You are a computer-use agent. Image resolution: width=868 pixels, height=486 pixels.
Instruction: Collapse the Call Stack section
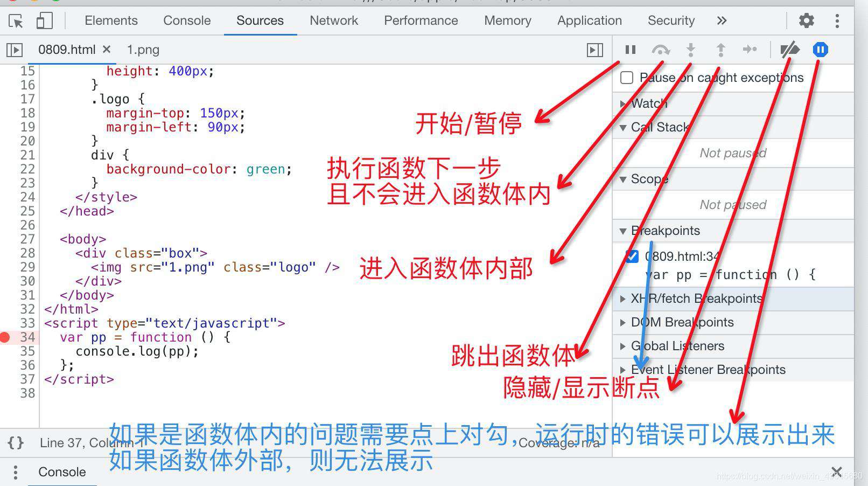click(x=623, y=128)
